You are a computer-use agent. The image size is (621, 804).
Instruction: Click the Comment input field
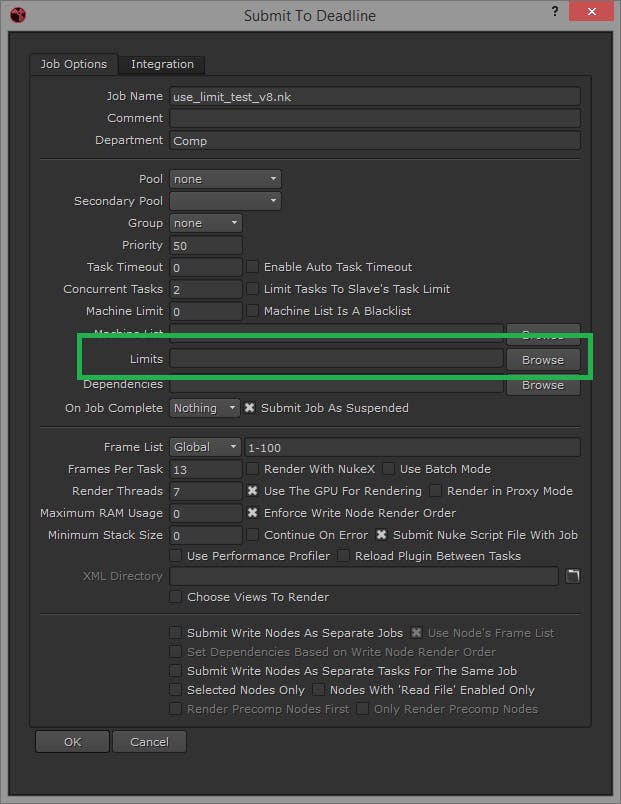375,118
